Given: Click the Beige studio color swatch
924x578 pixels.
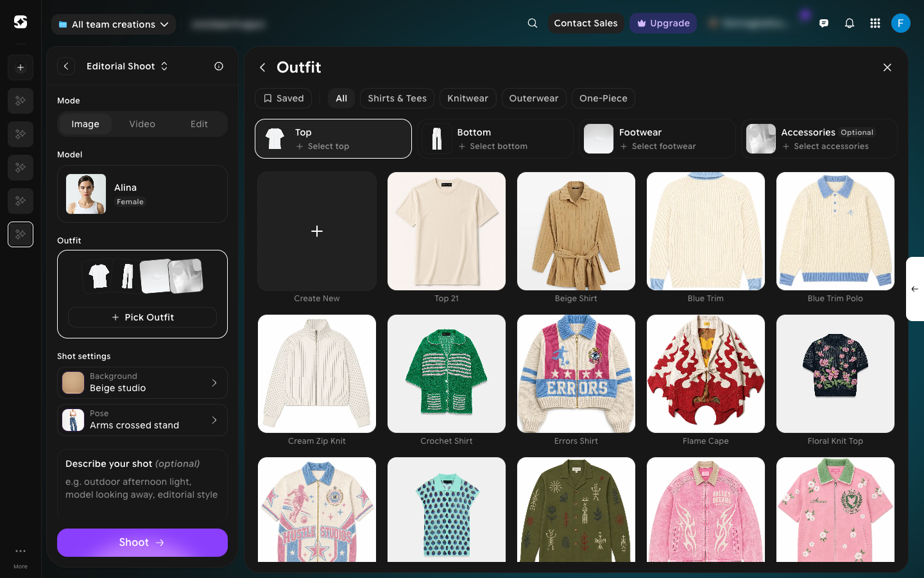Looking at the screenshot, I should pyautogui.click(x=73, y=383).
